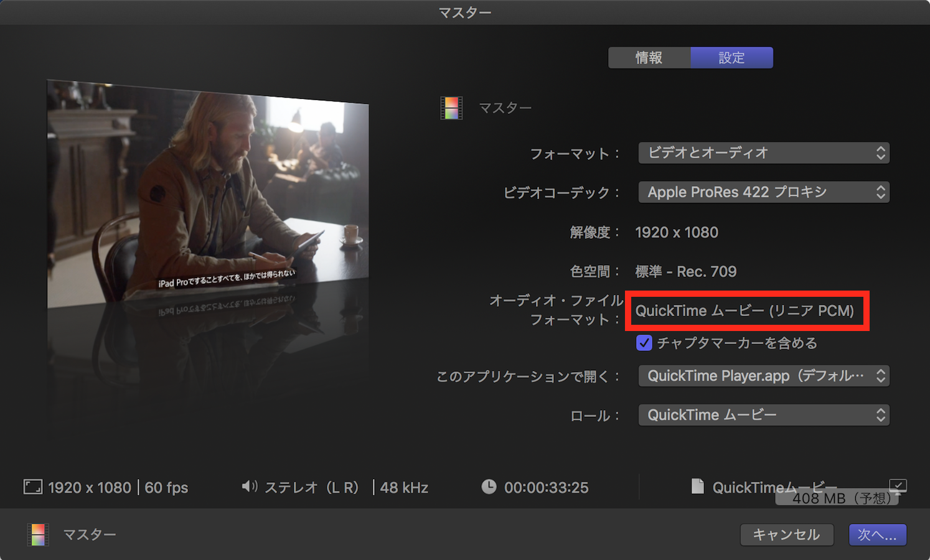Screen dimensions: 930x560
Task: Click the 1920 x 1080 resolution value
Action: [x=677, y=232]
